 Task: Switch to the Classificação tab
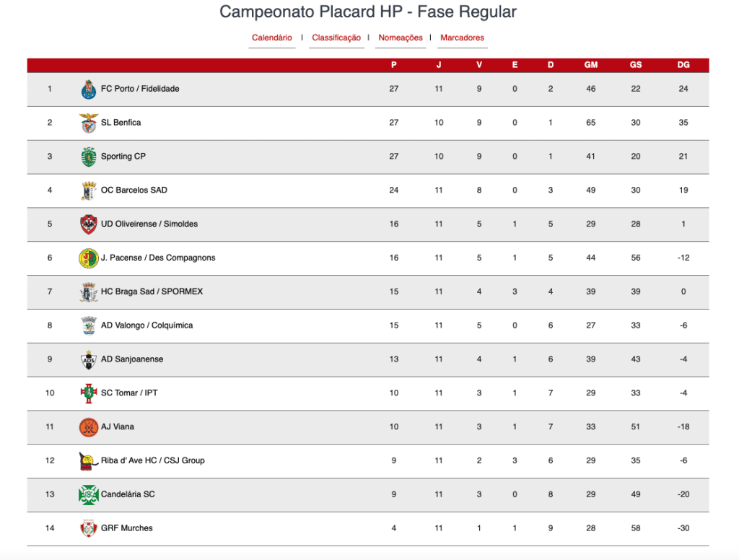tap(336, 38)
